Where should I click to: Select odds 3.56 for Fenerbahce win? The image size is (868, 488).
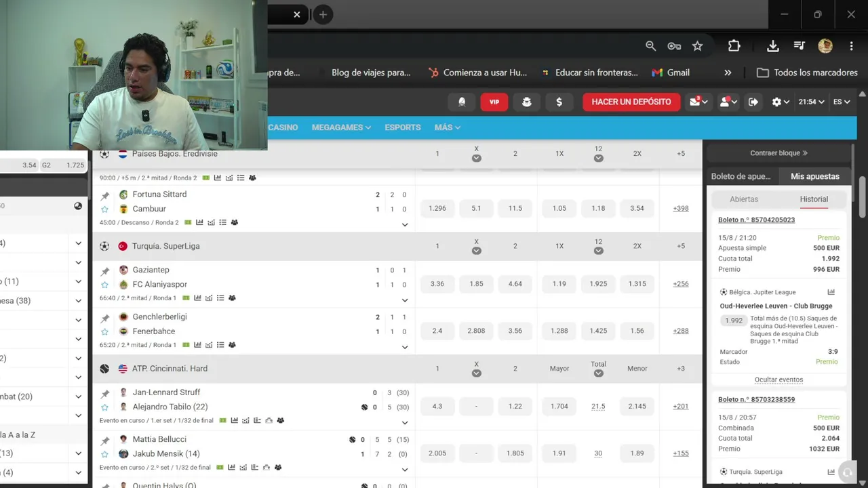(515, 331)
